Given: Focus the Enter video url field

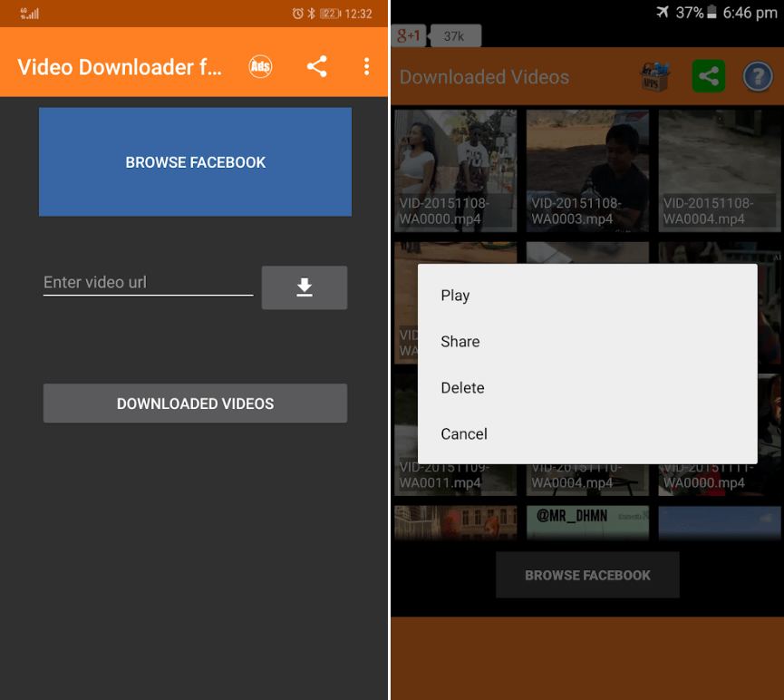Looking at the screenshot, I should coord(148,283).
